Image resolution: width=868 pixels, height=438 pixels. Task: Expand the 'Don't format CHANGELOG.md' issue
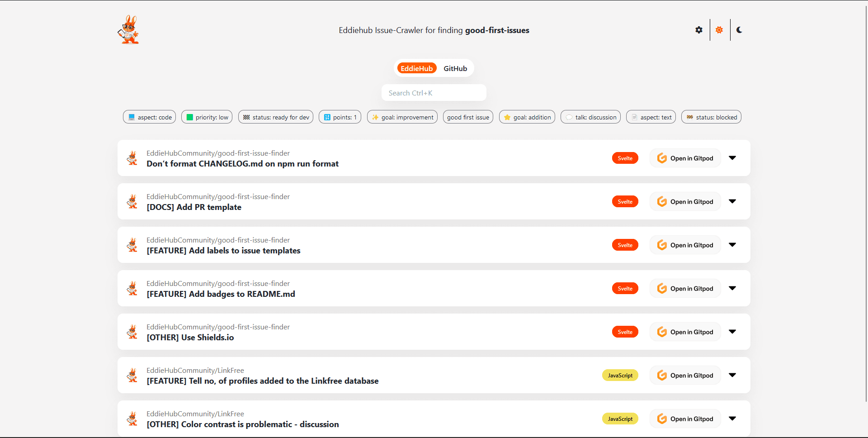(x=732, y=158)
